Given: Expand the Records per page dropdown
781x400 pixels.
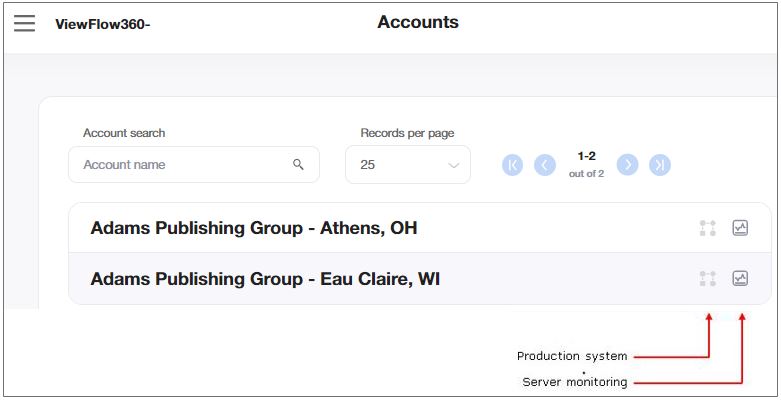Looking at the screenshot, I should pos(408,165).
